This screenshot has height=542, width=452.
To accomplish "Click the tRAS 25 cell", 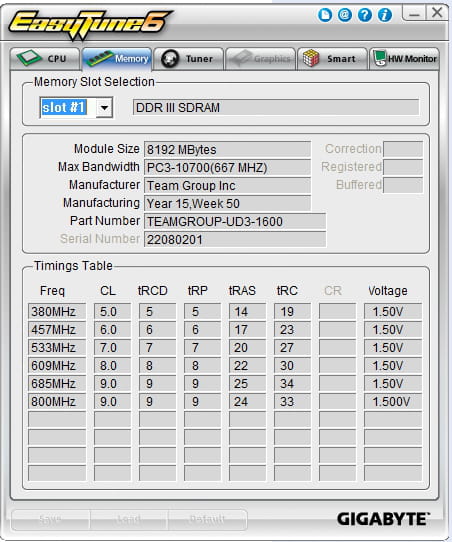I will tap(247, 383).
